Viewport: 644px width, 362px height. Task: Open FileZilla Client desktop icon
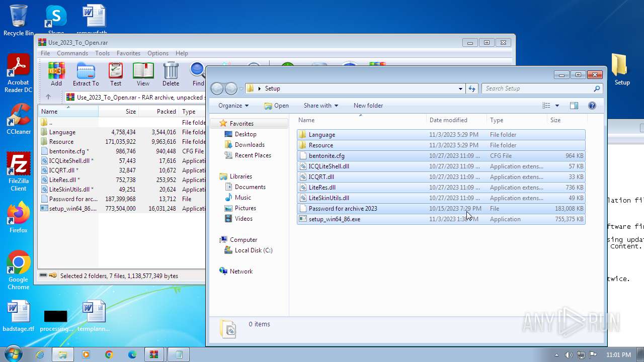click(x=19, y=172)
